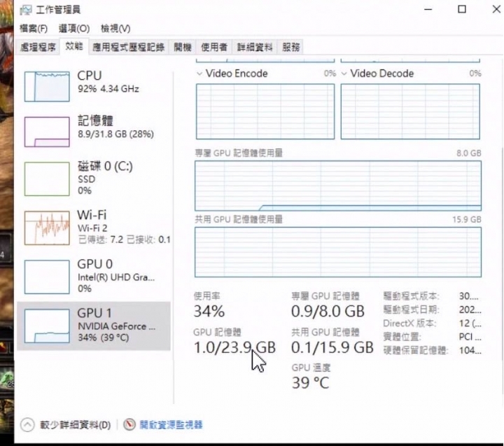Switch to the 應用程式歷程記錄 app history tab

129,48
